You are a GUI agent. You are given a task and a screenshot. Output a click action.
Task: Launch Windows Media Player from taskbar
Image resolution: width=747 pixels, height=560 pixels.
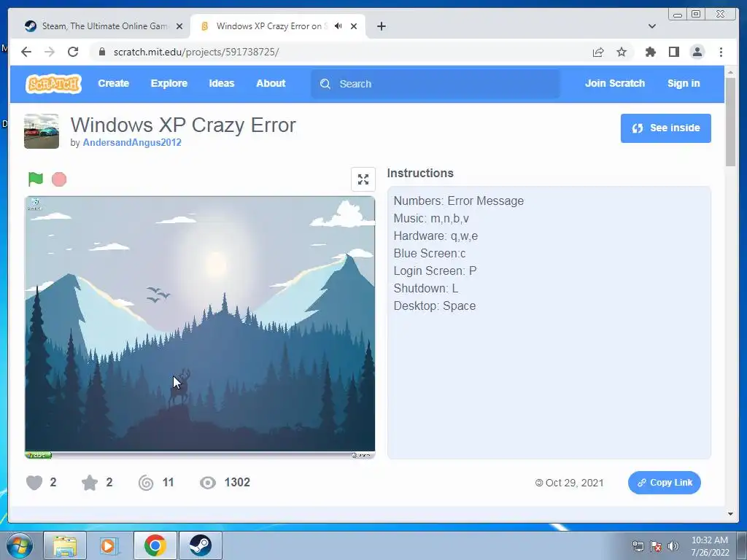coord(109,545)
